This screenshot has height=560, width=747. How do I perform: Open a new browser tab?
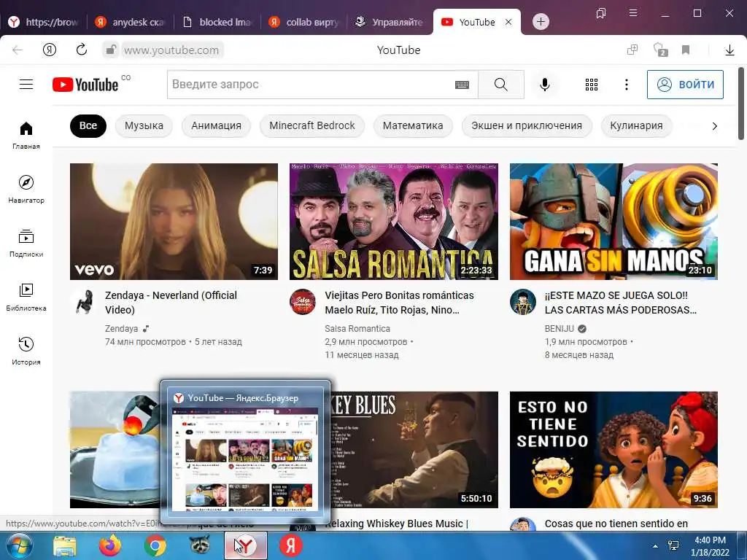(541, 22)
